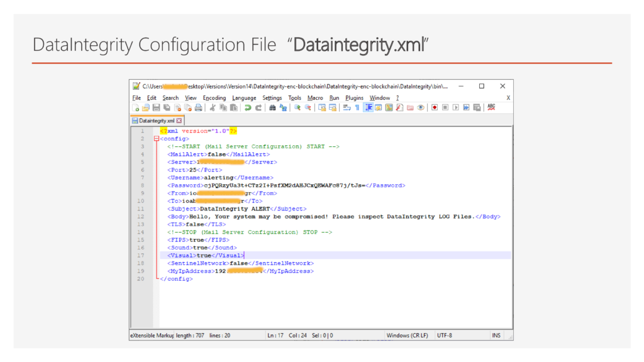Viewport: 644px width, 362px height.
Task: Open the Encoding menu
Action: pyautogui.click(x=214, y=98)
